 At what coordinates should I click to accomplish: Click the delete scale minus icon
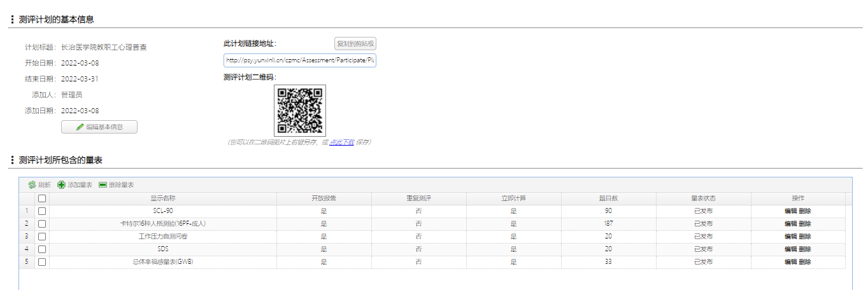(103, 185)
